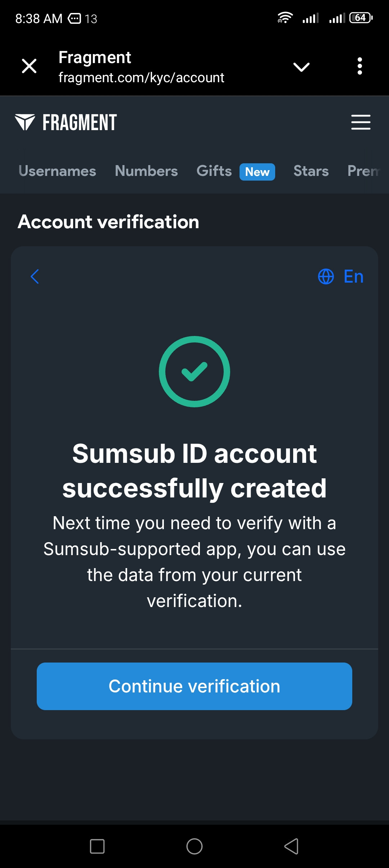The width and height of the screenshot is (389, 868).
Task: Switch to the Numbers tab
Action: point(146,171)
